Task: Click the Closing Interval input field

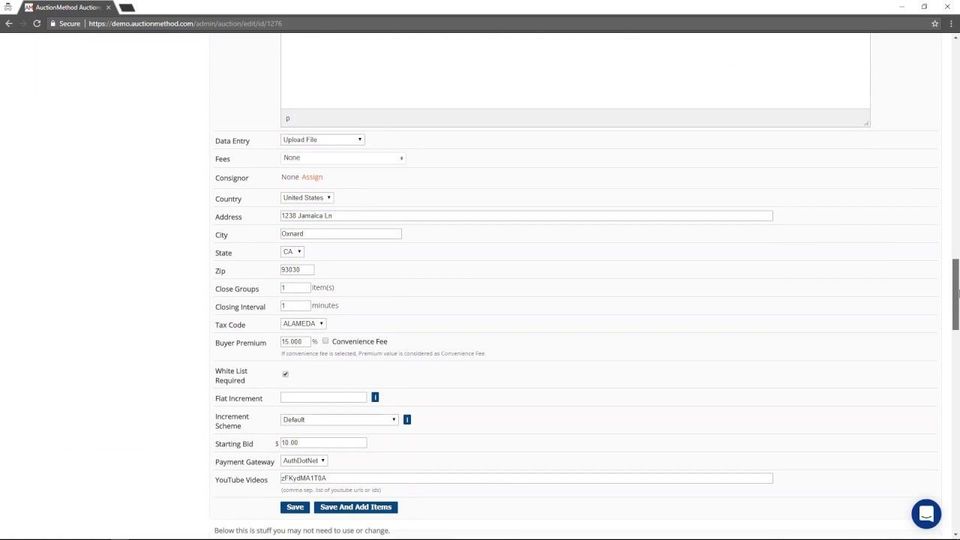Action: [x=295, y=306]
